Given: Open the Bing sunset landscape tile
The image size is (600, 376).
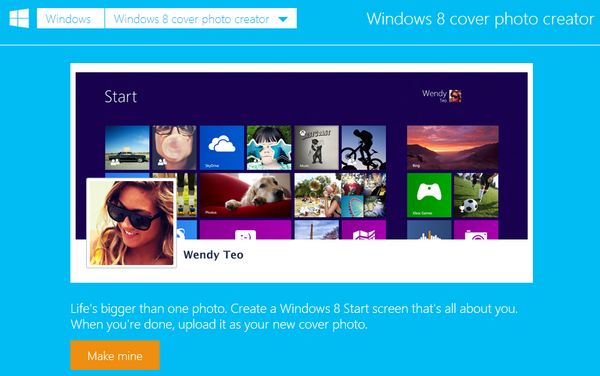Looking at the screenshot, I should click(x=453, y=148).
